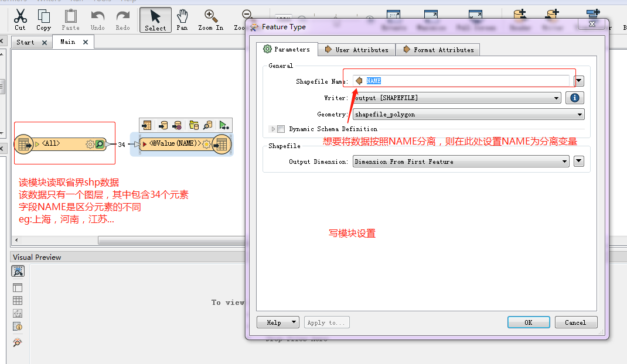The width and height of the screenshot is (627, 364).
Task: Click the Undo icon
Action: pyautogui.click(x=97, y=19)
